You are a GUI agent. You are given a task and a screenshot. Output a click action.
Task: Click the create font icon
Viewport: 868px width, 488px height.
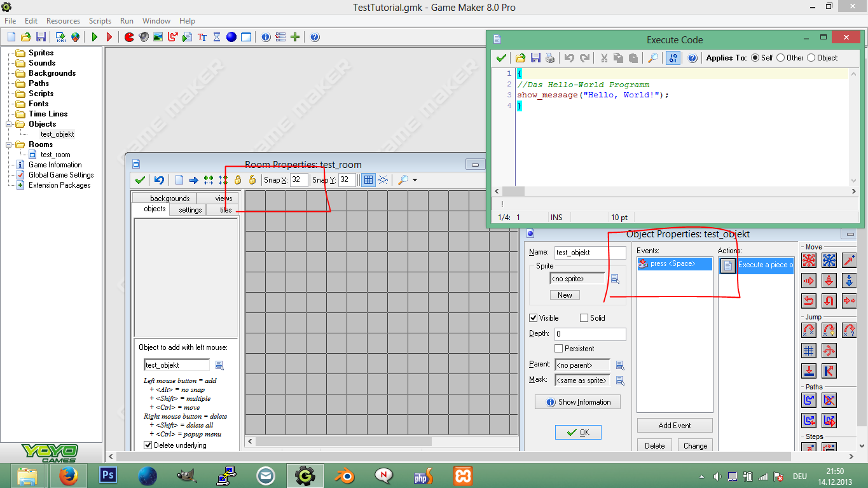click(202, 37)
